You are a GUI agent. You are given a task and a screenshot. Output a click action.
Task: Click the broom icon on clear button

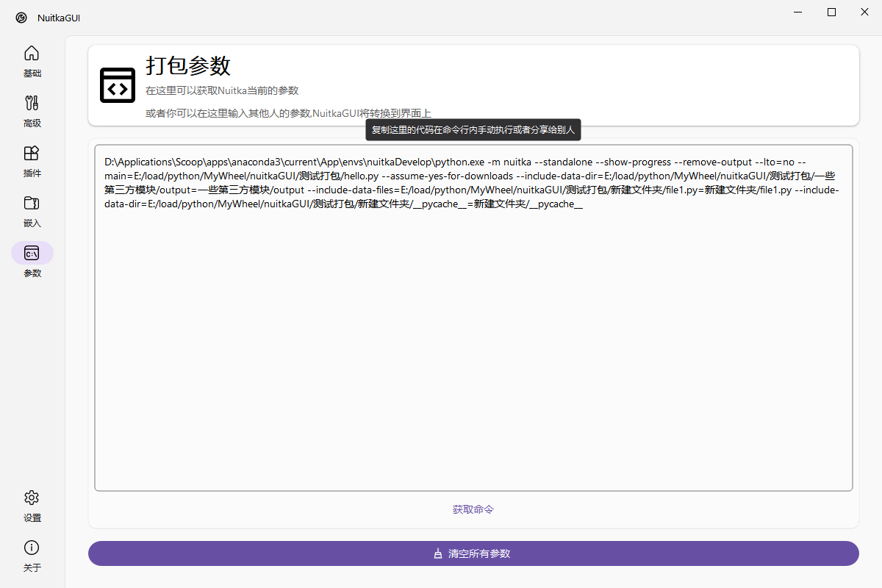tap(438, 553)
